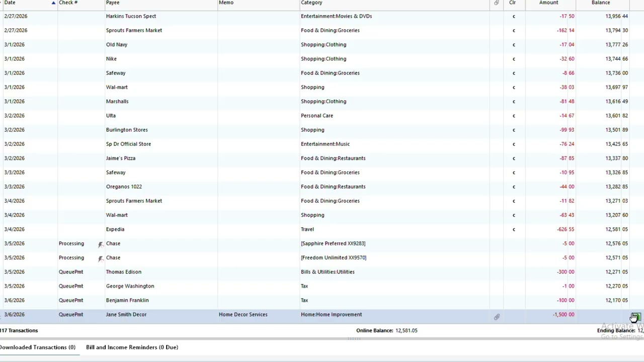Click the Balance column header

point(600,3)
